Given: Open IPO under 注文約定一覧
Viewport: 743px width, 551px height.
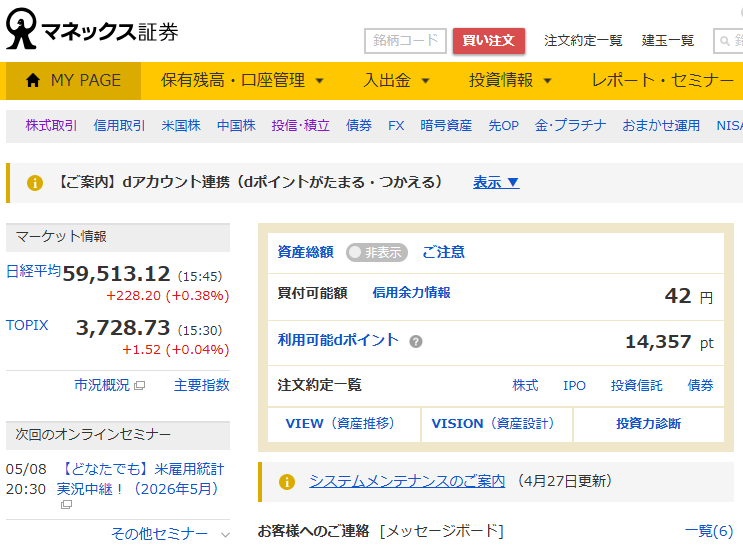Looking at the screenshot, I should click(x=574, y=386).
